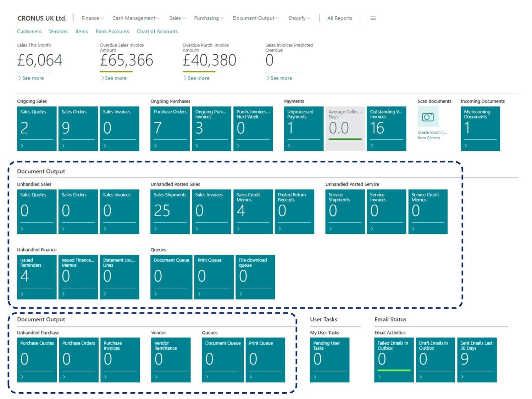This screenshot has height=399, width=532.
Task: Open the Chart of Accounts link
Action: [157, 32]
